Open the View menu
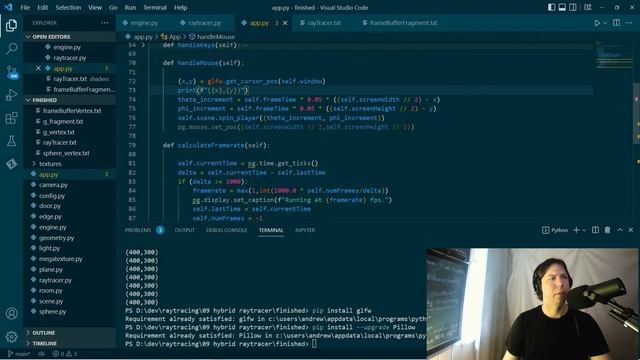Image resolution: width=640 pixels, height=360 pixels. coord(95,7)
